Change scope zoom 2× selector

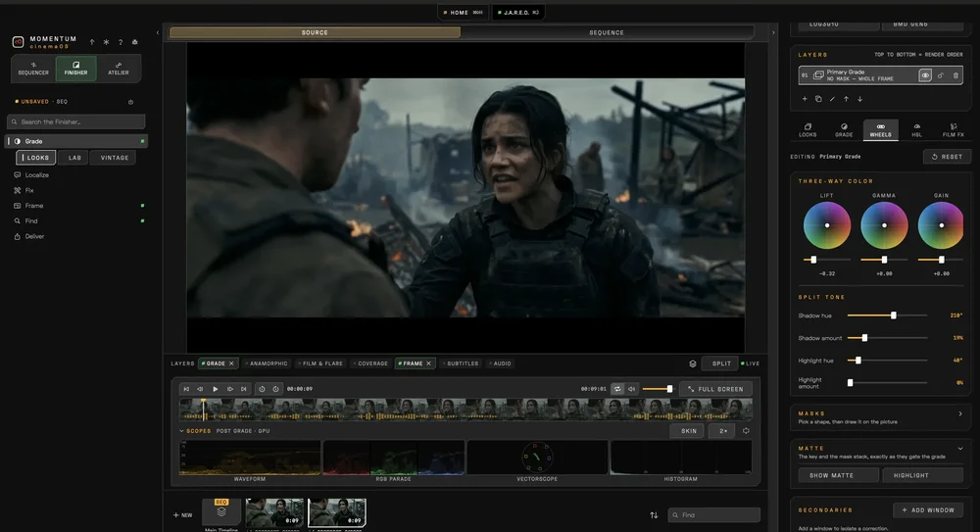[723, 431]
